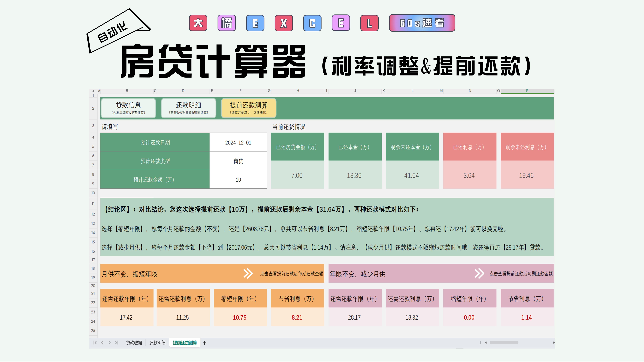The height and width of the screenshot is (362, 644).
Task: Click pink 还需还款年限 value 28.17
Action: (x=355, y=317)
